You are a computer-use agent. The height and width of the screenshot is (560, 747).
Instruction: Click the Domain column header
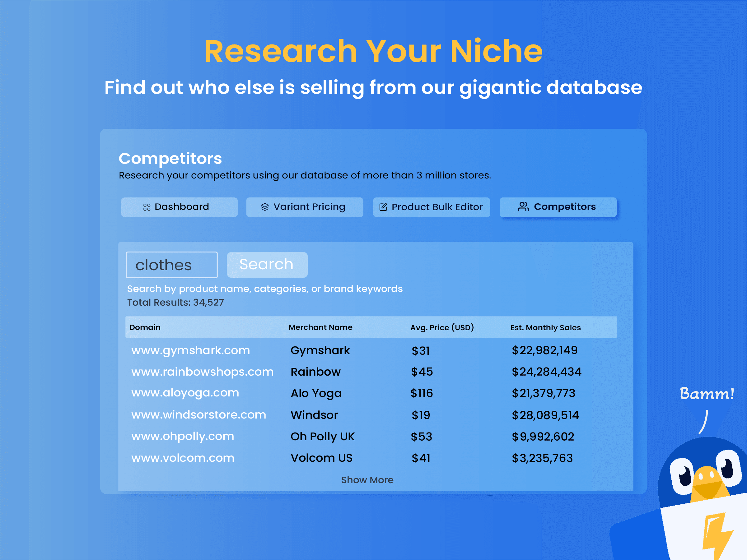click(x=145, y=327)
